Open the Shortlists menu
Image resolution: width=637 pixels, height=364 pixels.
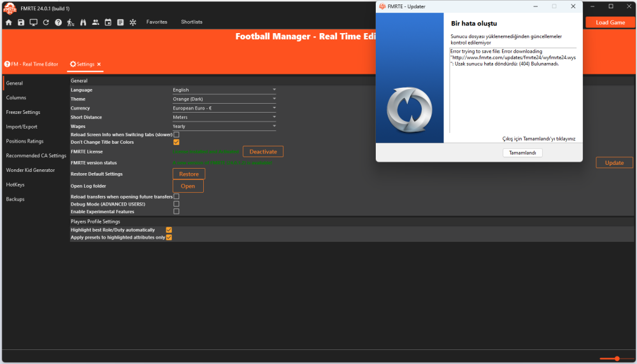pyautogui.click(x=192, y=22)
